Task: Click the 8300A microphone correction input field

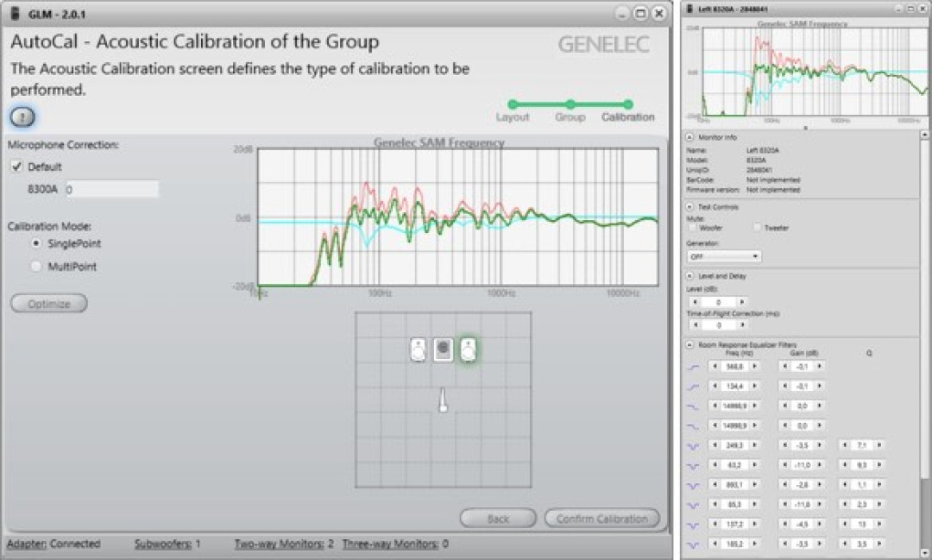Action: [x=112, y=189]
